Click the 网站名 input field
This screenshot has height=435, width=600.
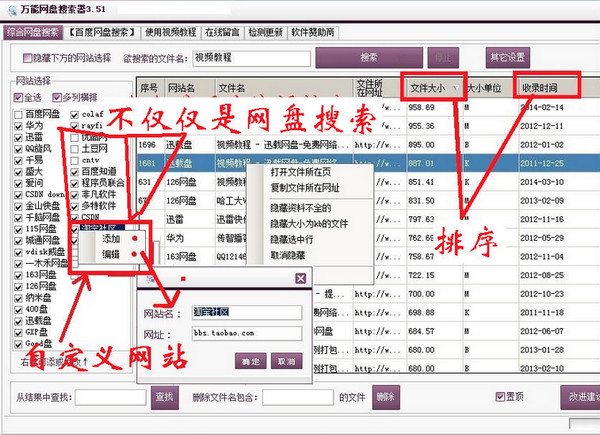pyautogui.click(x=247, y=312)
